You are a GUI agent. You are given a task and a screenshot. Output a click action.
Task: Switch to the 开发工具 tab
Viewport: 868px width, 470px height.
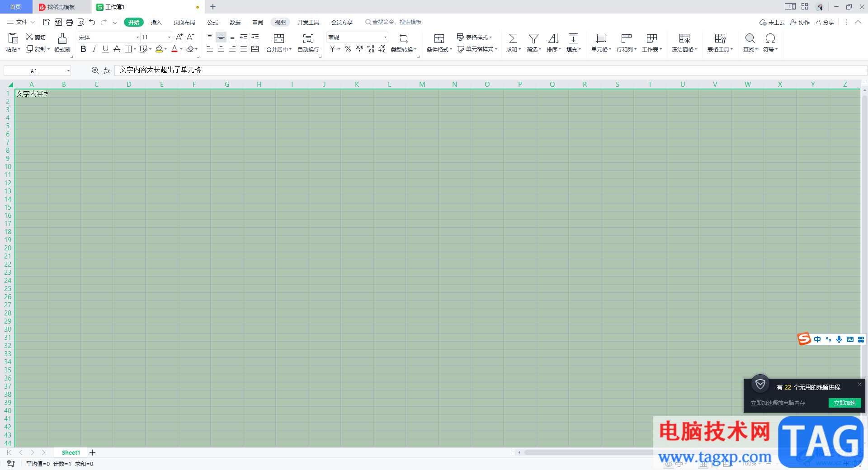[x=308, y=22]
